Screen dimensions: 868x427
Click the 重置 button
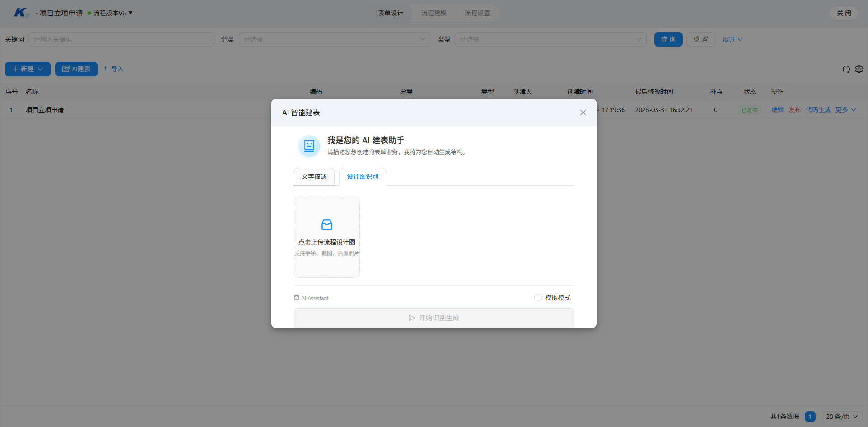tap(701, 39)
